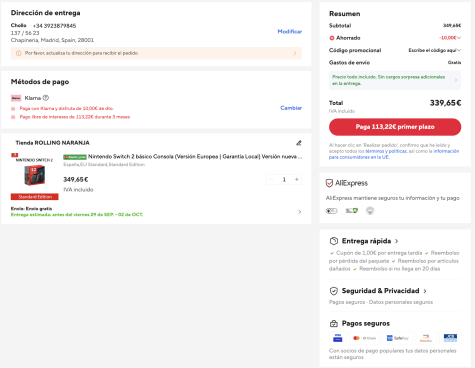The height and width of the screenshot is (368, 475).
Task: Expand Entrega rápida details chevron
Action: click(x=397, y=241)
